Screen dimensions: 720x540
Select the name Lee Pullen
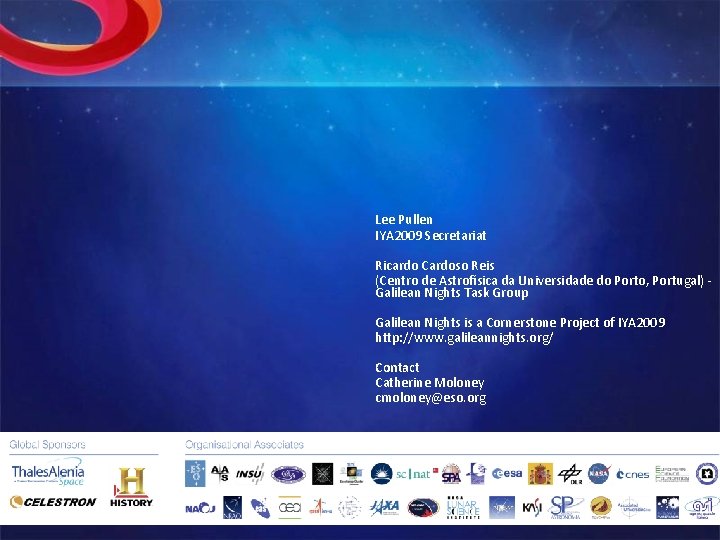coord(404,219)
